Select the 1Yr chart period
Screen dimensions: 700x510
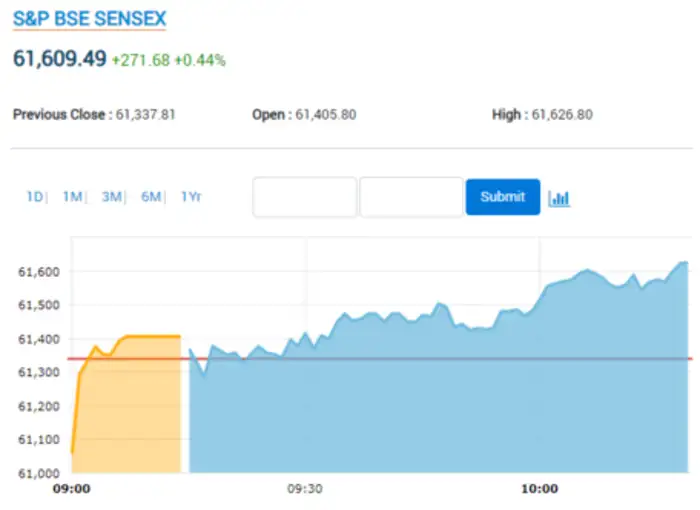pos(191,197)
